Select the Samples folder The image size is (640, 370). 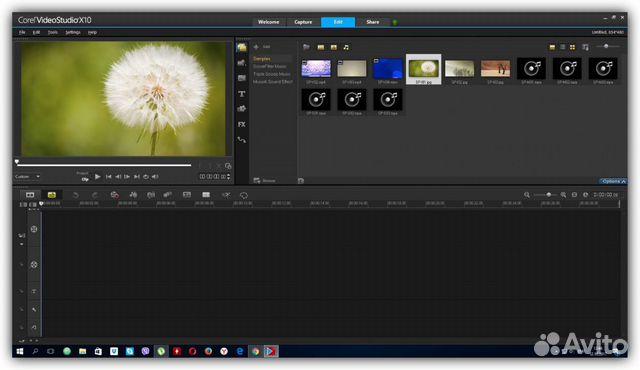pyautogui.click(x=262, y=59)
